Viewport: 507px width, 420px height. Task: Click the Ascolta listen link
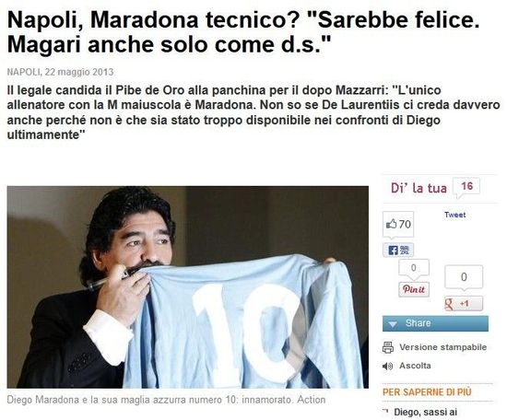click(x=415, y=366)
